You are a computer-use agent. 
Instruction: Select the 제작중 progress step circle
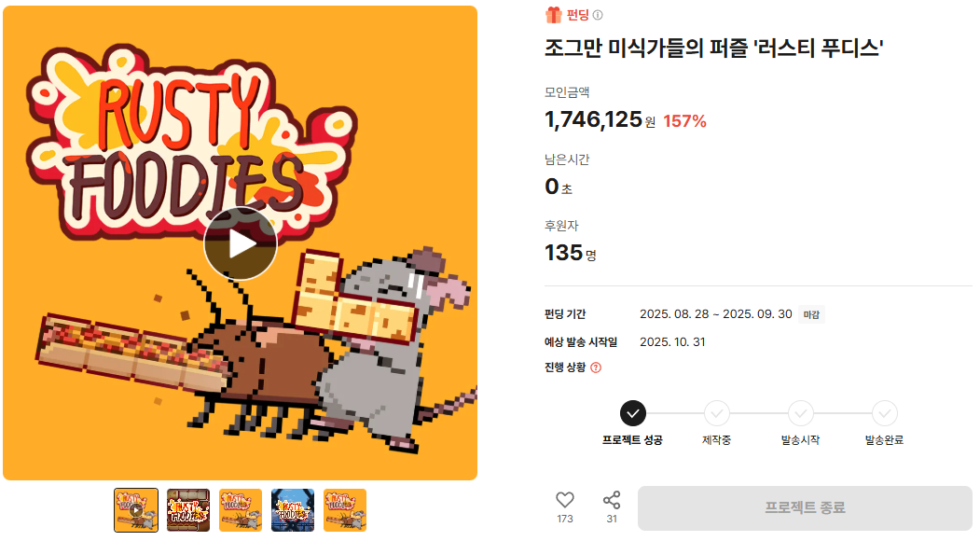tap(717, 413)
